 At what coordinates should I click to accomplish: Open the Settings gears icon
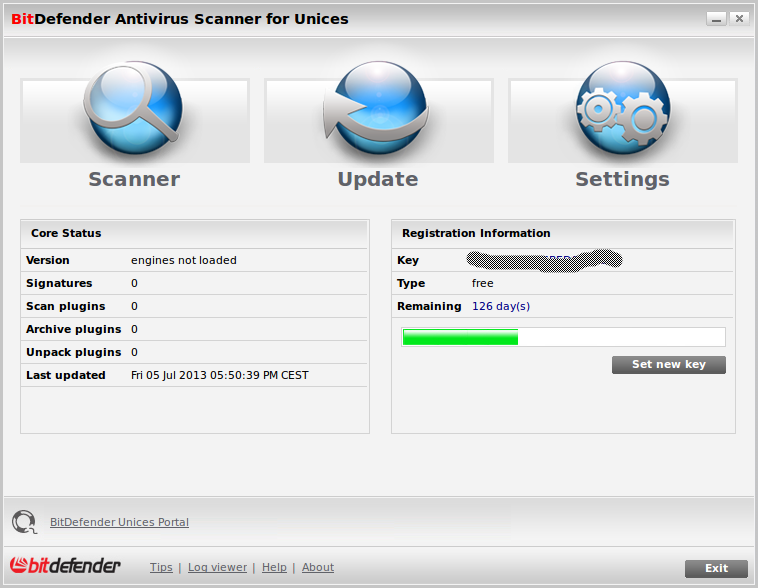click(623, 108)
